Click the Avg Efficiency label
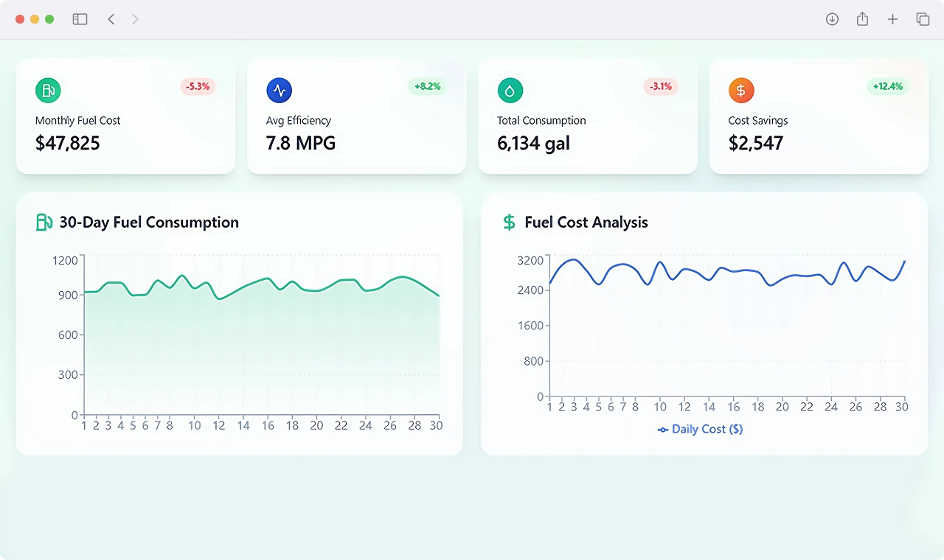 (299, 120)
